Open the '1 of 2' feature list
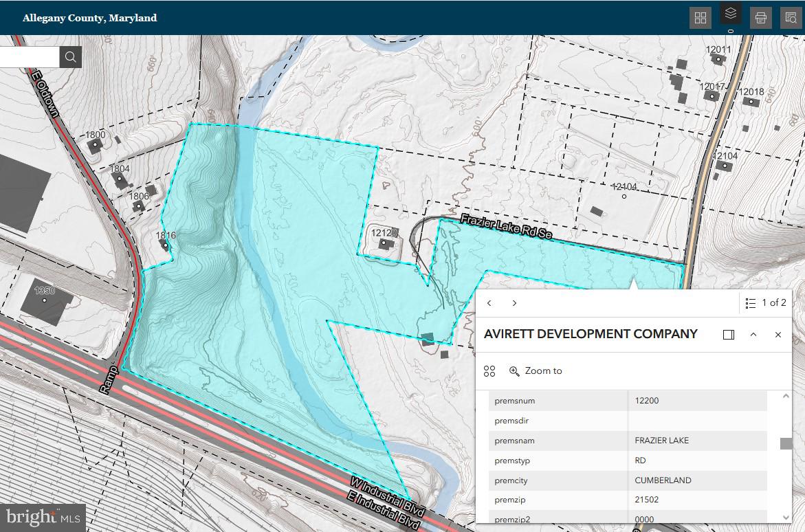This screenshot has width=805, height=532. pos(765,303)
